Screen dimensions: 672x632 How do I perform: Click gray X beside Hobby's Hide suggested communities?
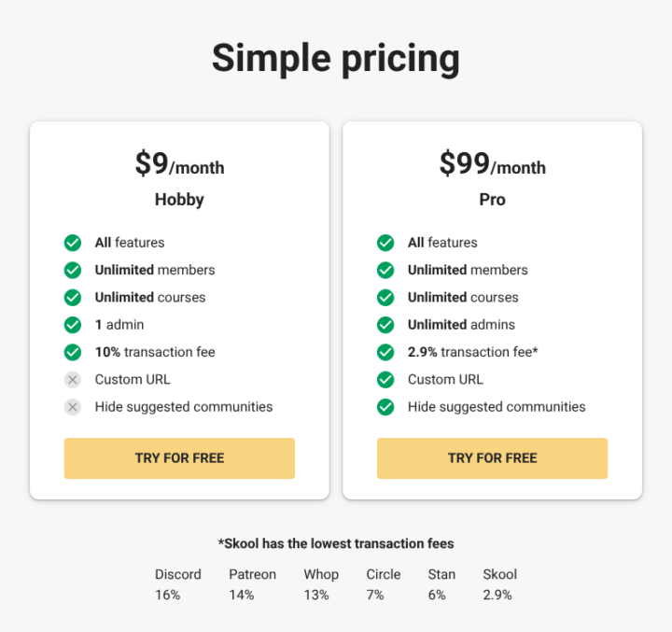pyautogui.click(x=73, y=407)
